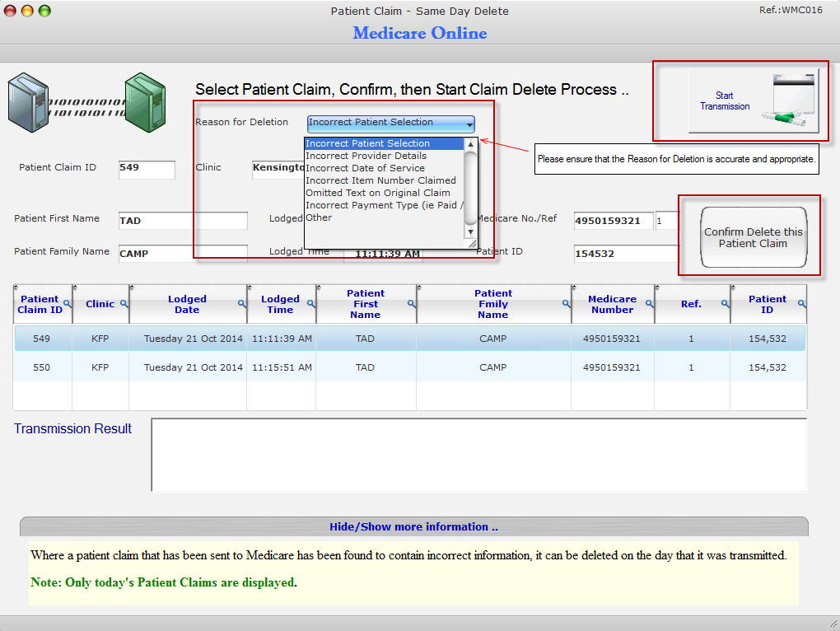Start the claim delete transmission
The width and height of the screenshot is (840, 631).
754,100
